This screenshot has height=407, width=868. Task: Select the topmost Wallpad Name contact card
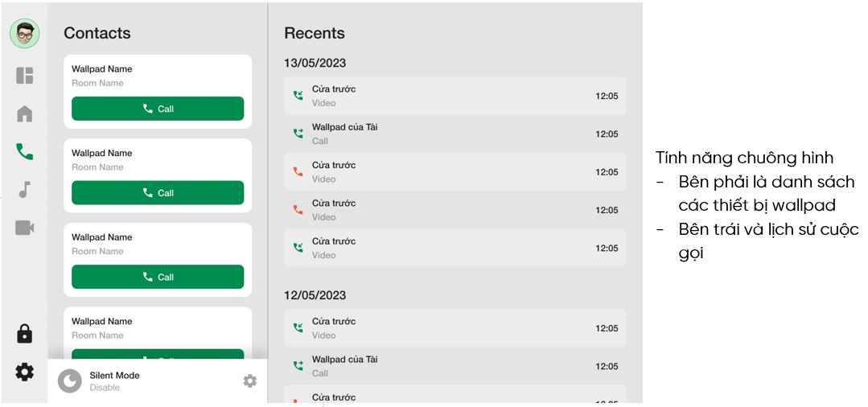tap(157, 76)
